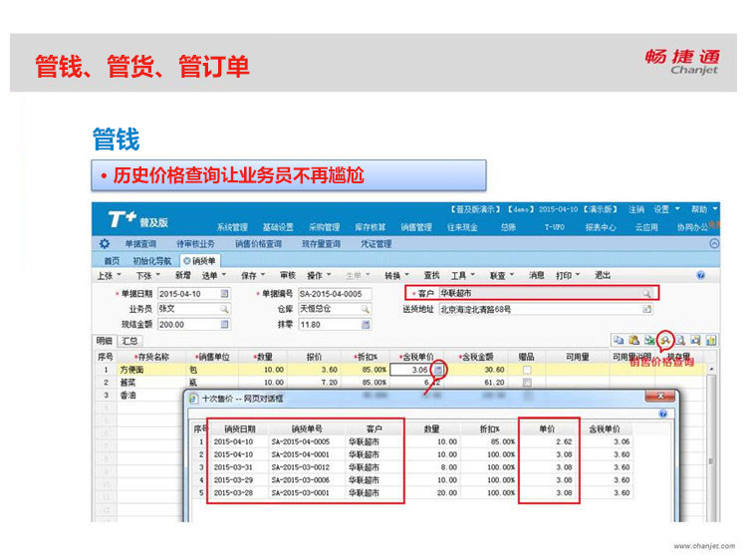Close the 十次售价 dialog

(660, 396)
